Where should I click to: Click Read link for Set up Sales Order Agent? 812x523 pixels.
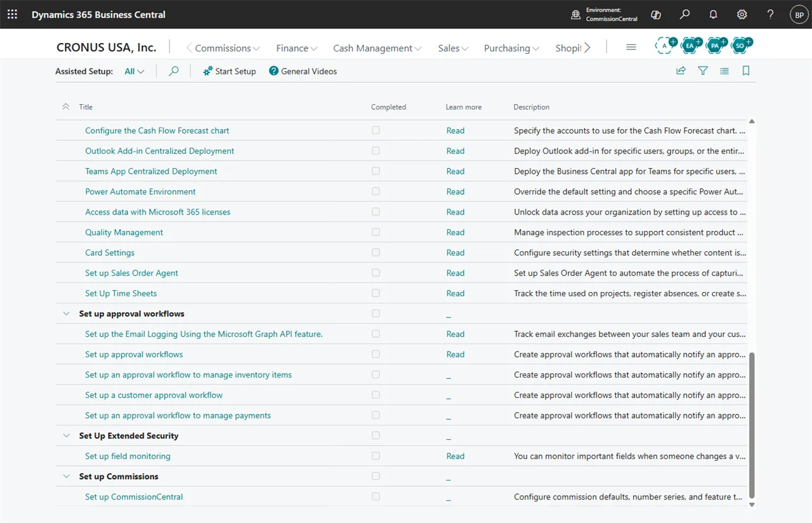[455, 273]
